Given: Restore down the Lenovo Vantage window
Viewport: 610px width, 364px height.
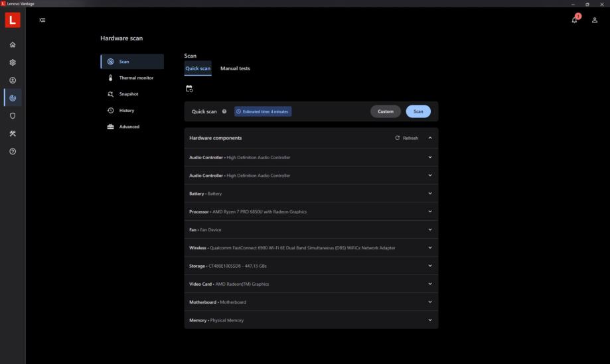Looking at the screenshot, I should [587, 4].
